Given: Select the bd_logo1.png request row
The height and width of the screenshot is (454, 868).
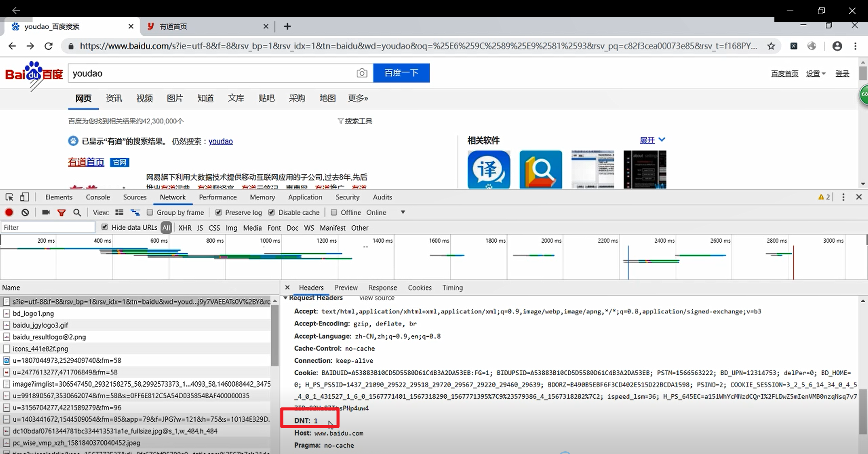Looking at the screenshot, I should [136, 313].
